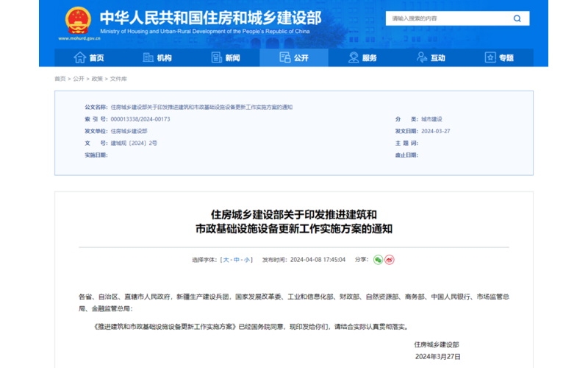This screenshot has width=588, height=368.
Task: Set font size to 大
Action: 226,260
